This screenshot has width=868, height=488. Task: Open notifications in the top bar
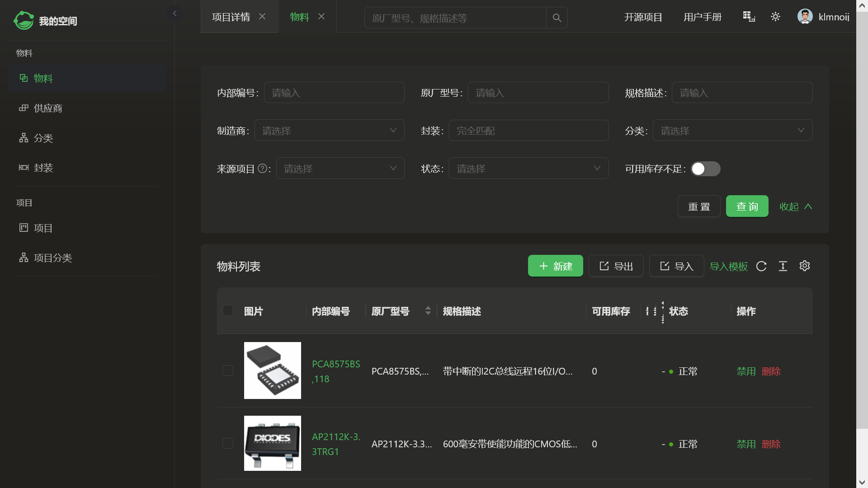pos(748,17)
